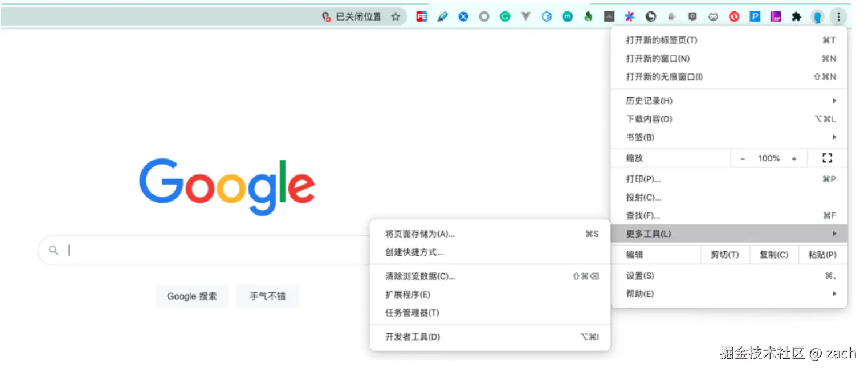Click the teal circle m extension icon
Viewport: 868px width, 372px height.
point(568,17)
